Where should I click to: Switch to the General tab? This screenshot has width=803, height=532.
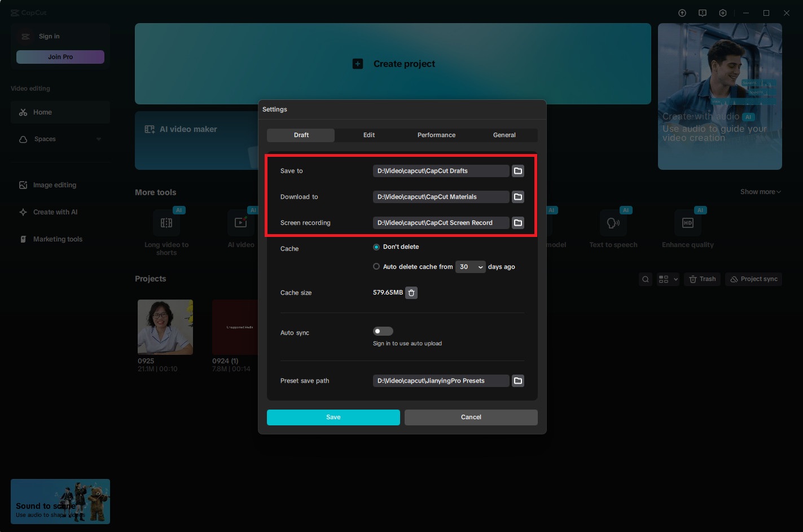[x=504, y=135]
